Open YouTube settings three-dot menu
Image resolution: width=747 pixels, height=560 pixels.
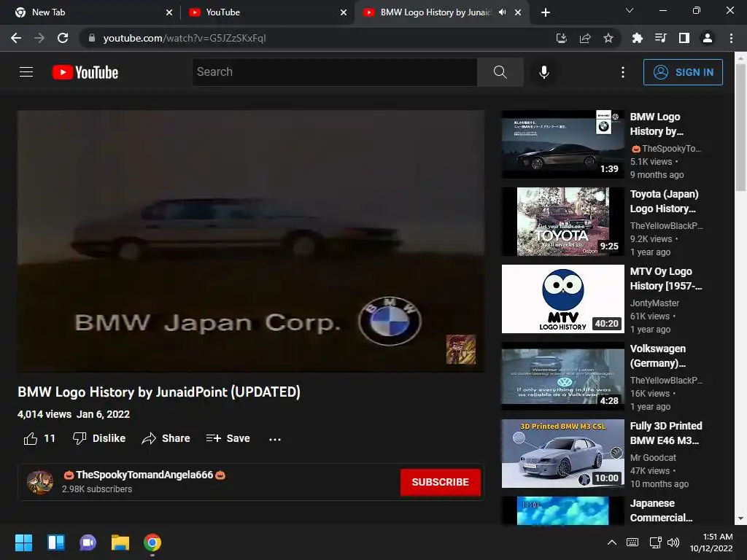tap(623, 72)
